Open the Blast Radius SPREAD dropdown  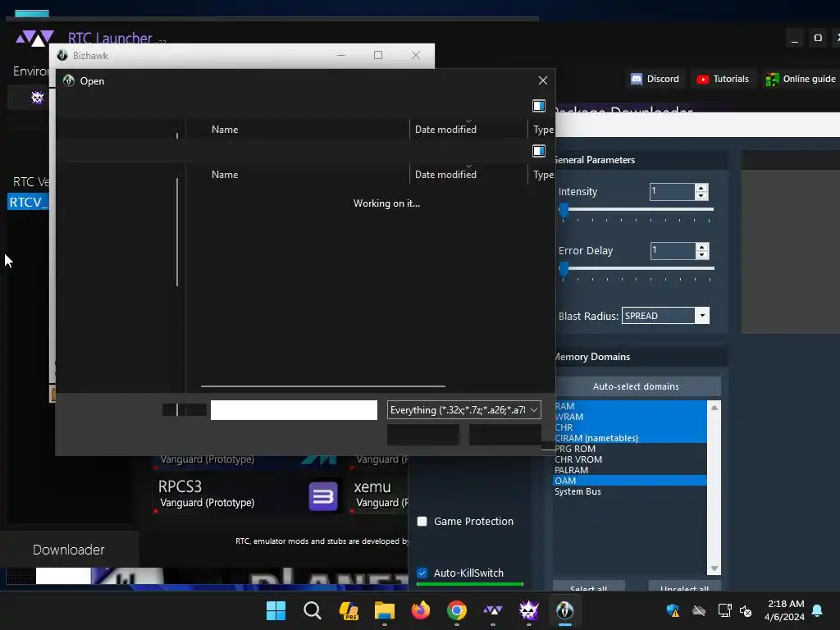(x=665, y=316)
